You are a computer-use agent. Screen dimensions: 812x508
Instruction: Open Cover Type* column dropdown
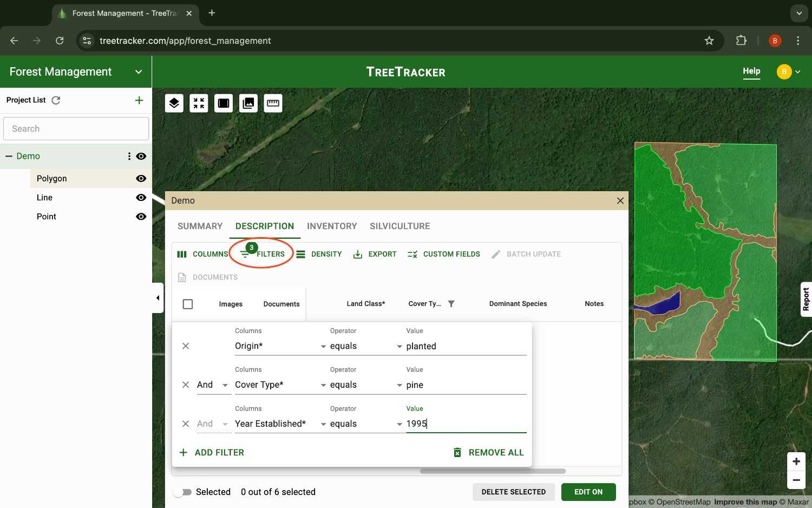click(281, 385)
